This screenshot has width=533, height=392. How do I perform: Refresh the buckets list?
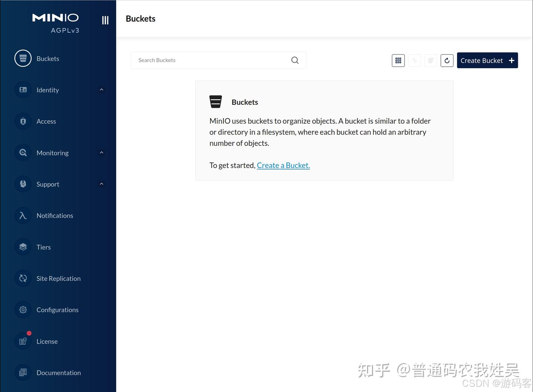click(447, 60)
